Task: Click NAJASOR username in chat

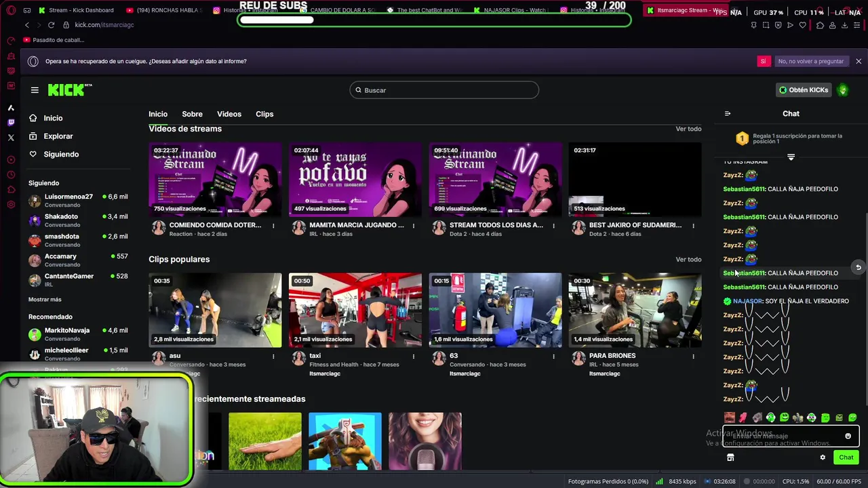Action: (x=747, y=301)
